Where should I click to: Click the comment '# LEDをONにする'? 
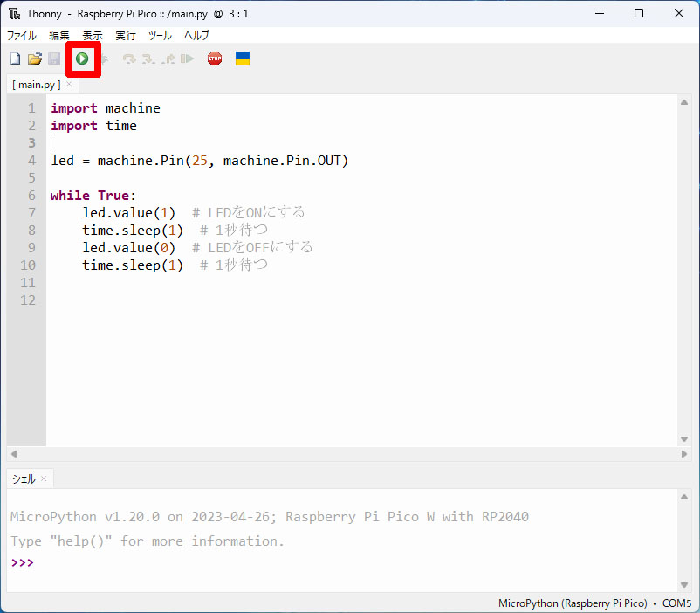coord(248,212)
